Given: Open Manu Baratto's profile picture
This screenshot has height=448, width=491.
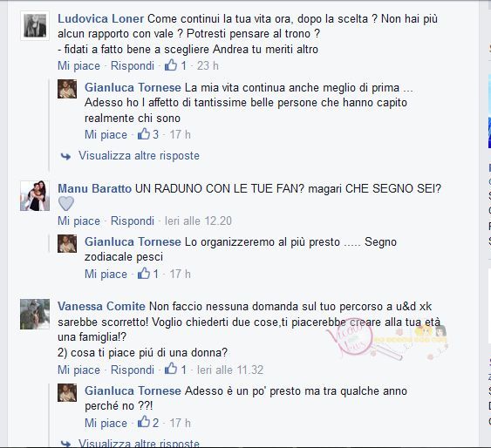Looking at the screenshot, I should point(35,196).
